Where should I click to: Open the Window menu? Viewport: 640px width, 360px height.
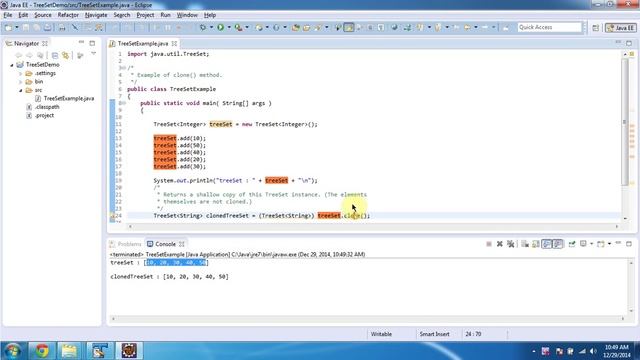[187, 15]
